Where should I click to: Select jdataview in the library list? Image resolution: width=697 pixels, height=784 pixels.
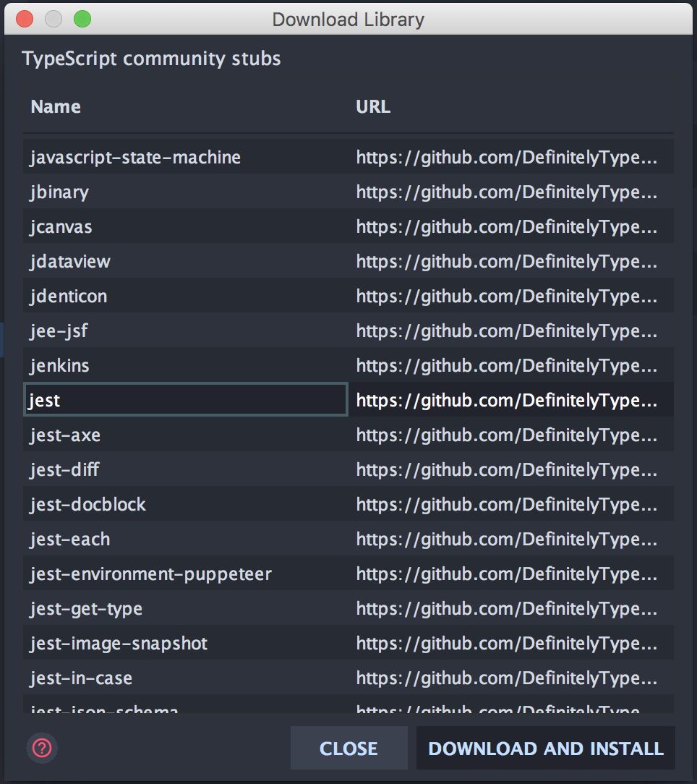pyautogui.click(x=70, y=261)
